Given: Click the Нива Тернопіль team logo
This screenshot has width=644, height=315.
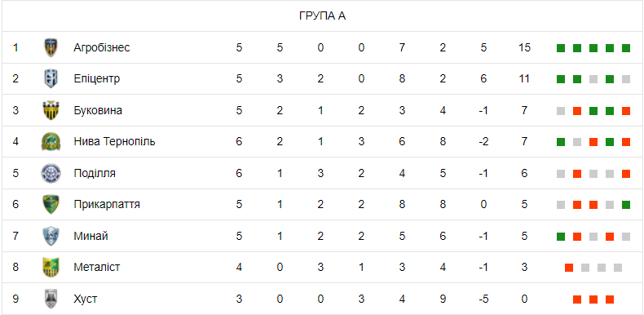Looking at the screenshot, I should 51,142.
